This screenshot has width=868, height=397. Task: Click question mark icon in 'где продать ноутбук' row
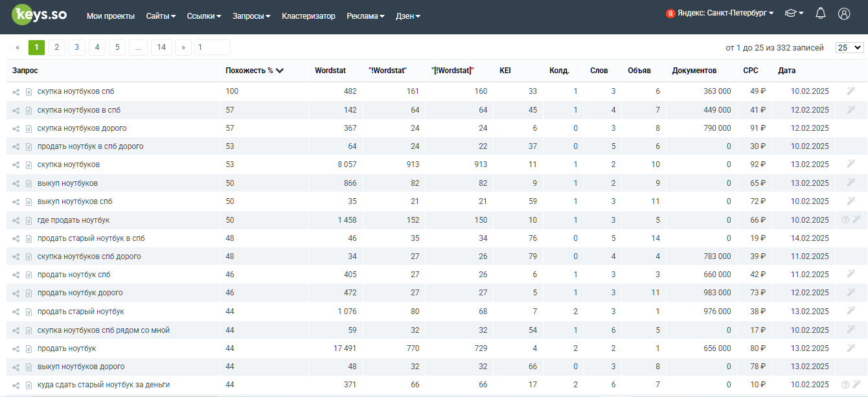[845, 220]
